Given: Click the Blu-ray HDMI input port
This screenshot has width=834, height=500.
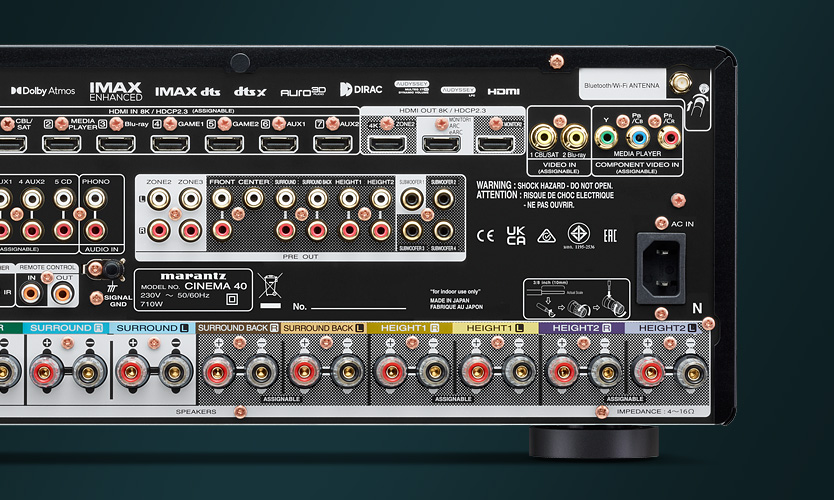Looking at the screenshot, I should 116,144.
